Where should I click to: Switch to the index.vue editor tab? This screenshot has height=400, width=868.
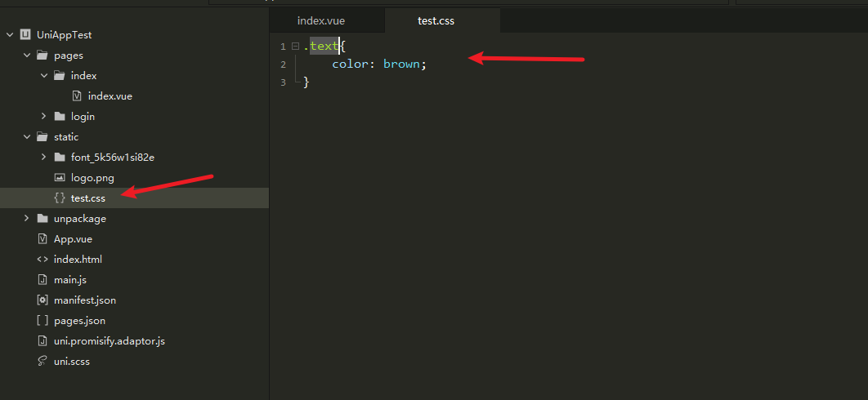(321, 21)
